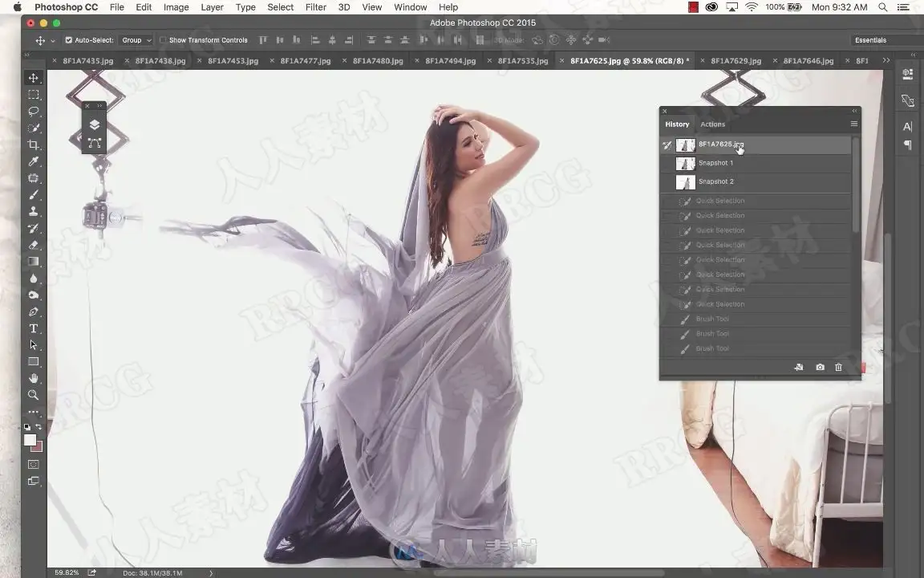Select the Crop tool
The height and width of the screenshot is (578, 924).
point(34,144)
